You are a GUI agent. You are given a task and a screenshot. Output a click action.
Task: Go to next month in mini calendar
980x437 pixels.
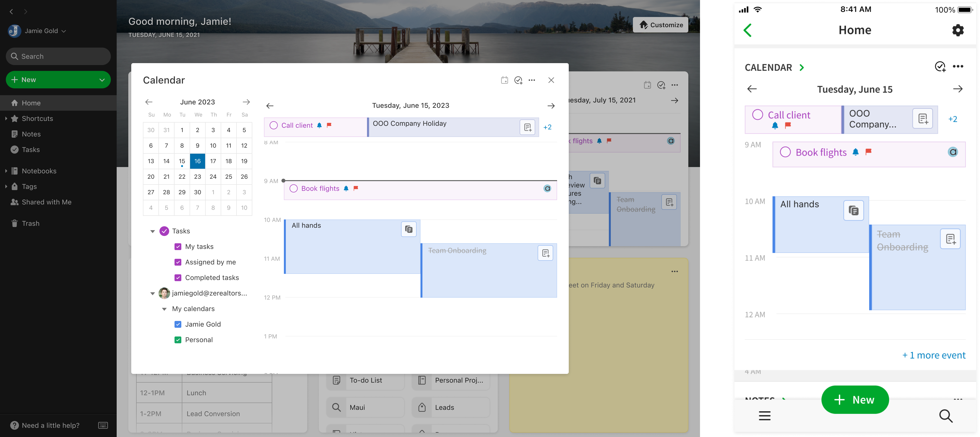pyautogui.click(x=246, y=102)
